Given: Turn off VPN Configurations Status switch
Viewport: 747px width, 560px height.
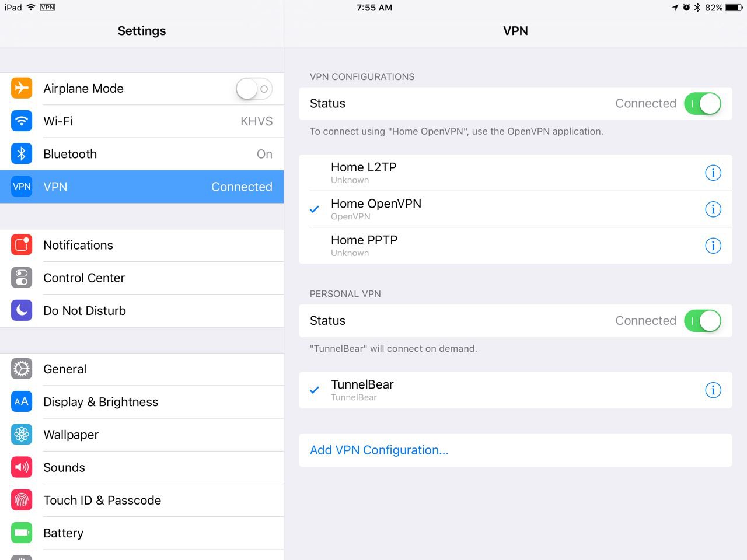Looking at the screenshot, I should click(702, 104).
